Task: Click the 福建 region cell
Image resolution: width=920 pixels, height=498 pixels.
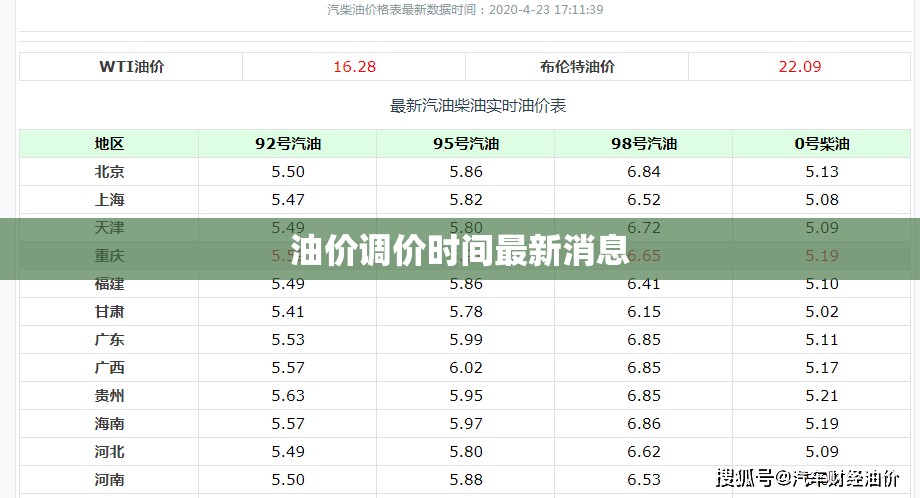Action: (109, 284)
